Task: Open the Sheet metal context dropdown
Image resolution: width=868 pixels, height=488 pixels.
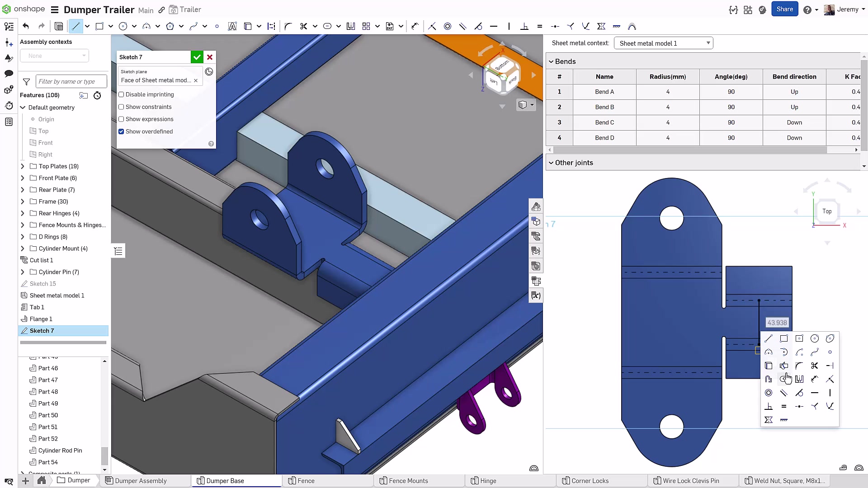Action: click(x=663, y=43)
